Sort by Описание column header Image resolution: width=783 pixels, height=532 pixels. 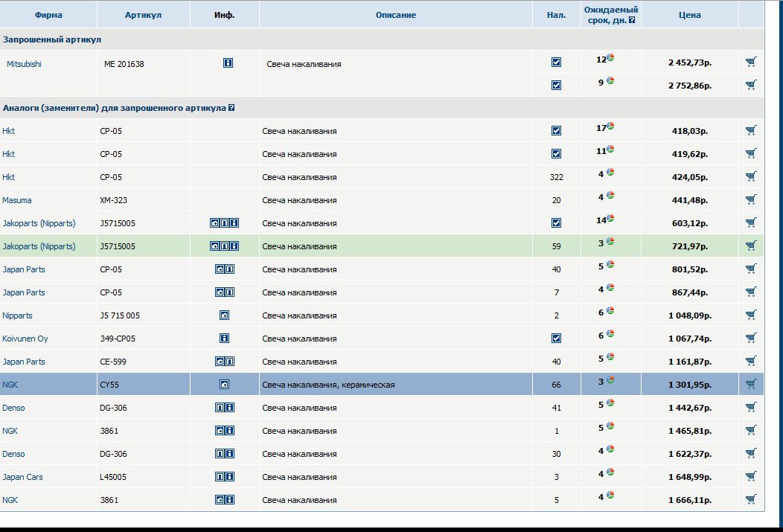(395, 15)
